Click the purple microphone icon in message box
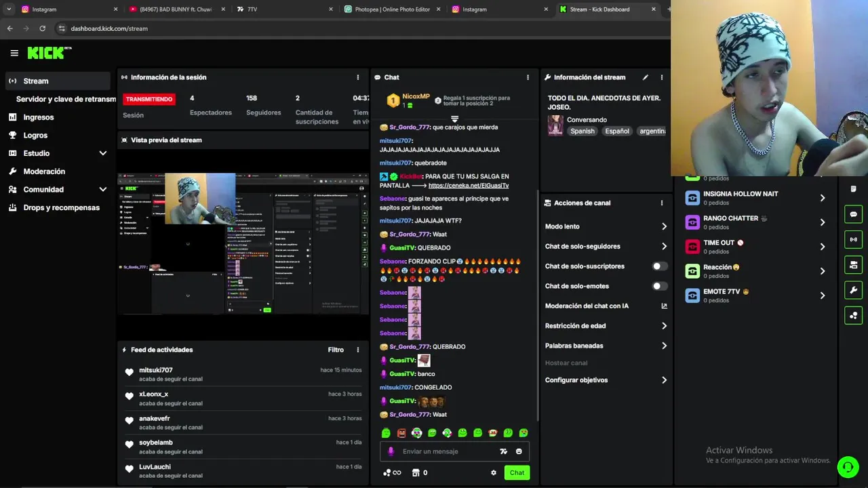The image size is (868, 488). (391, 451)
